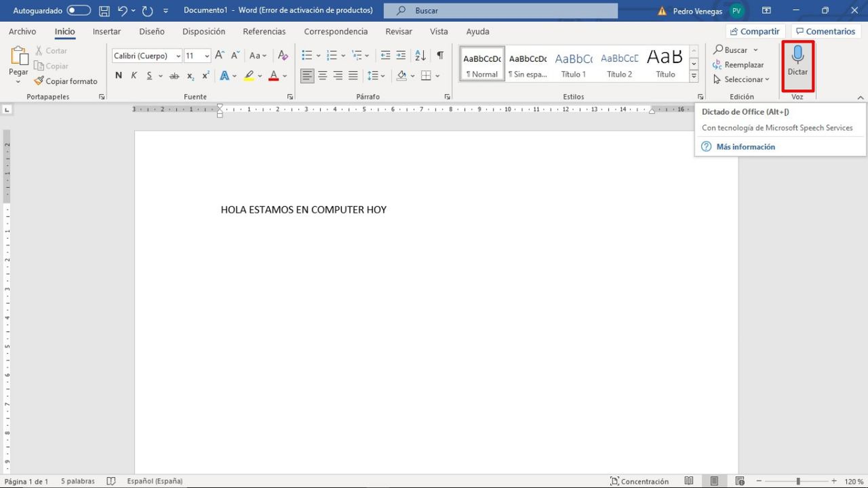This screenshot has width=868, height=488.
Task: Switch to the Diseño tab
Action: 152,31
